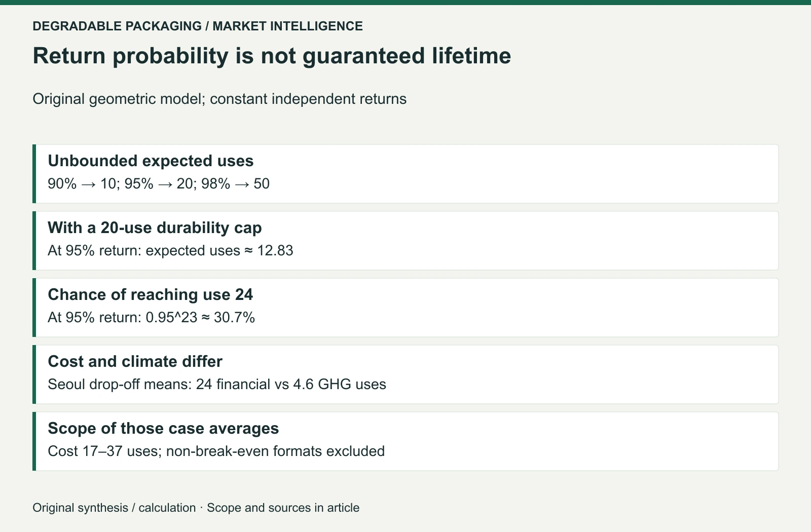Select the 'DEGRADABLE PACKAGING / MARKET INTELLIGENCE' label
This screenshot has height=532, width=811.
[x=198, y=26]
